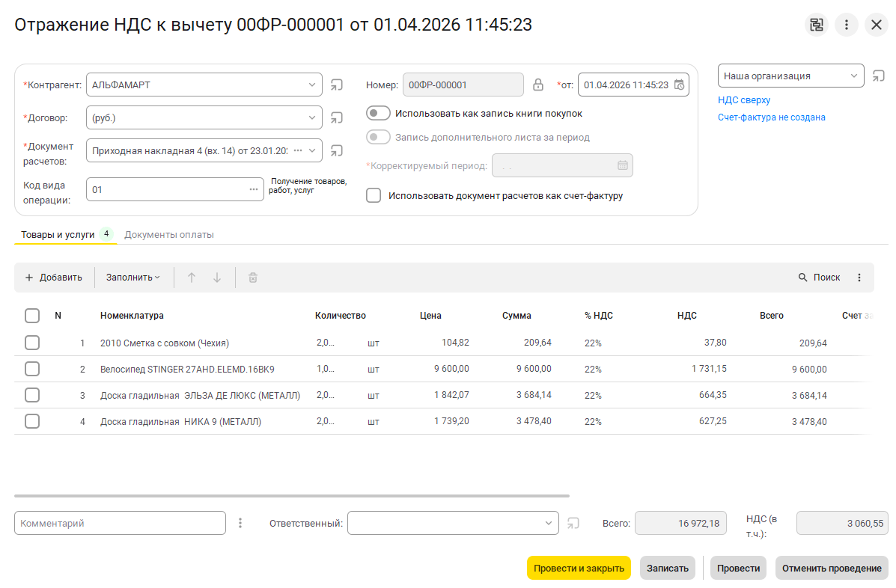
Task: Open the document structure icon in the header
Action: (817, 25)
